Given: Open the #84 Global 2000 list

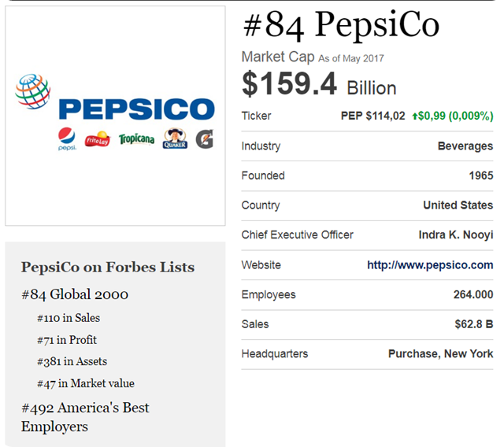Looking at the screenshot, I should tap(75, 294).
